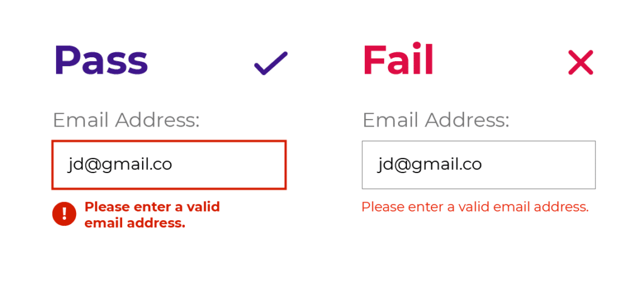Select the red Fail heading
This screenshot has height=282, width=644.
[x=398, y=59]
